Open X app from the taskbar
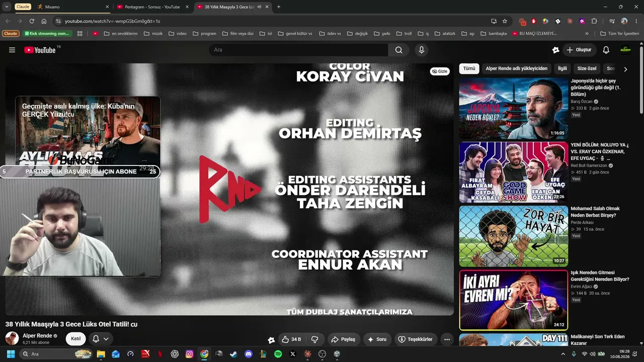This screenshot has height=362, width=644. click(293, 354)
